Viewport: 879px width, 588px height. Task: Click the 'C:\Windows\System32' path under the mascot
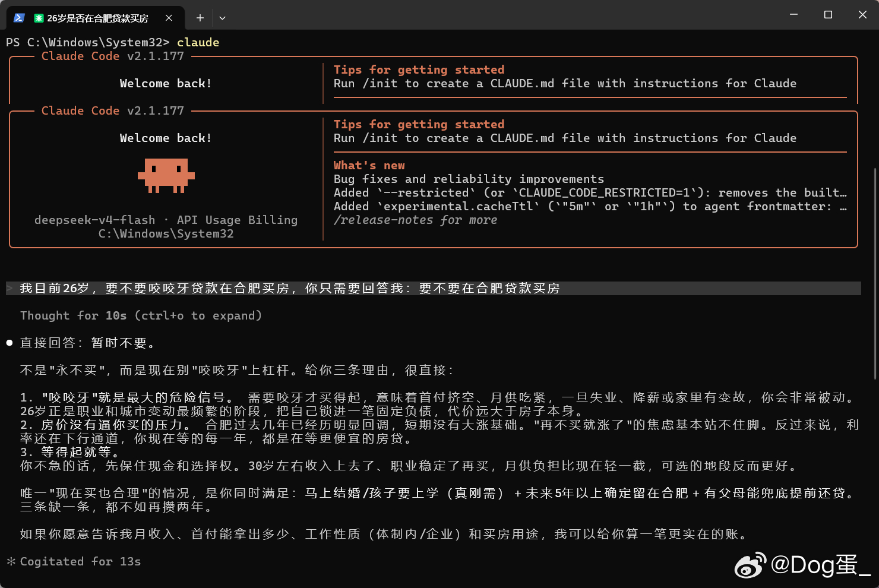[166, 233]
